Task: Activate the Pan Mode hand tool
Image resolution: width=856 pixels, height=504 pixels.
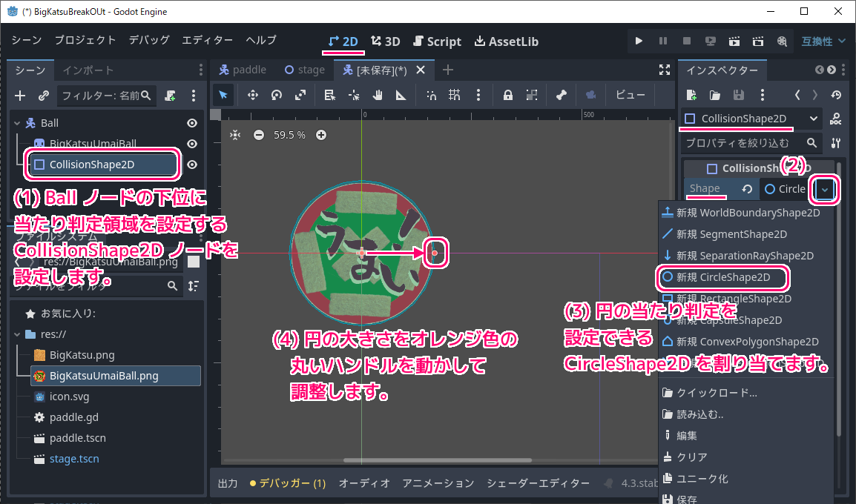Action: [x=378, y=95]
